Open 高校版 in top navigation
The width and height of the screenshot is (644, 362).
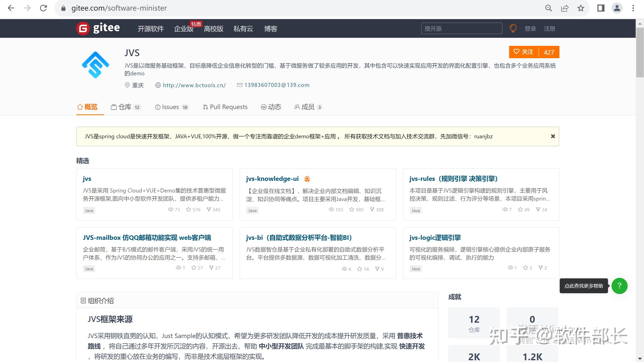213,29
